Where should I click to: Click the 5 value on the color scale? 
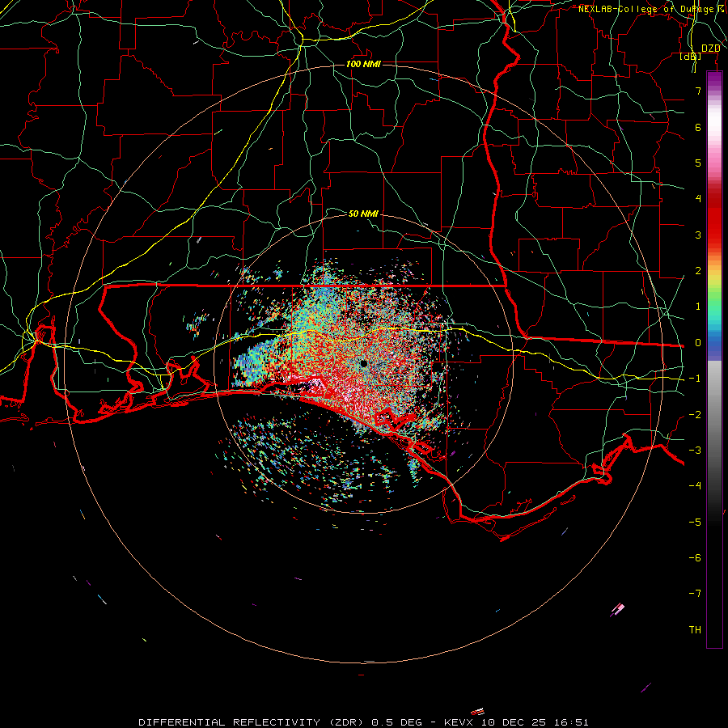pos(698,163)
